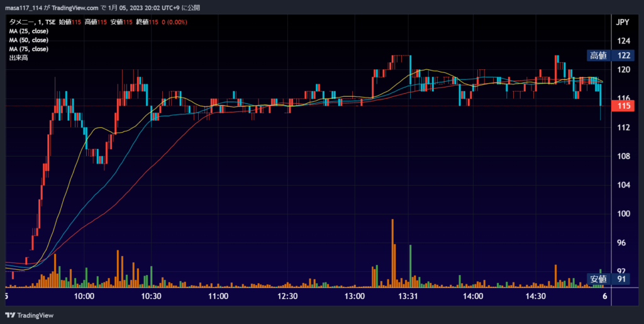Click the 112 price axis label
644x324 pixels.
pos(623,128)
